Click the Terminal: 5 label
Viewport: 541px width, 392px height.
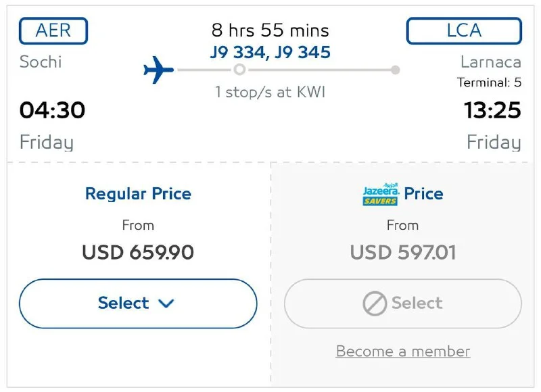(x=489, y=82)
